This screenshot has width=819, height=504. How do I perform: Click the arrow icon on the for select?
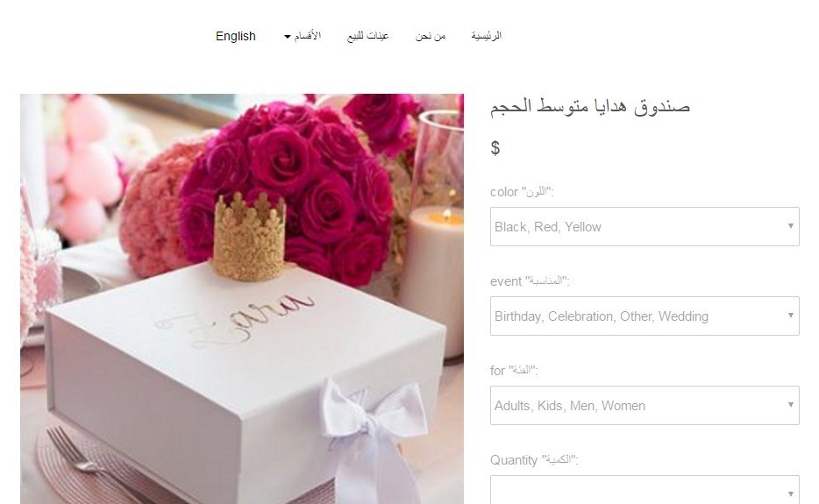pos(791,404)
